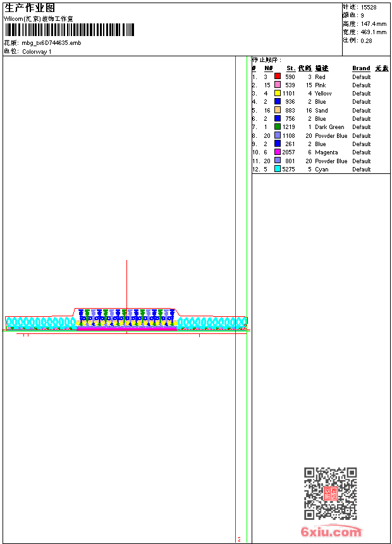Image resolution: width=392 pixels, height=544 pixels.
Task: Select the embroidery design preview
Action: pyautogui.click(x=126, y=318)
